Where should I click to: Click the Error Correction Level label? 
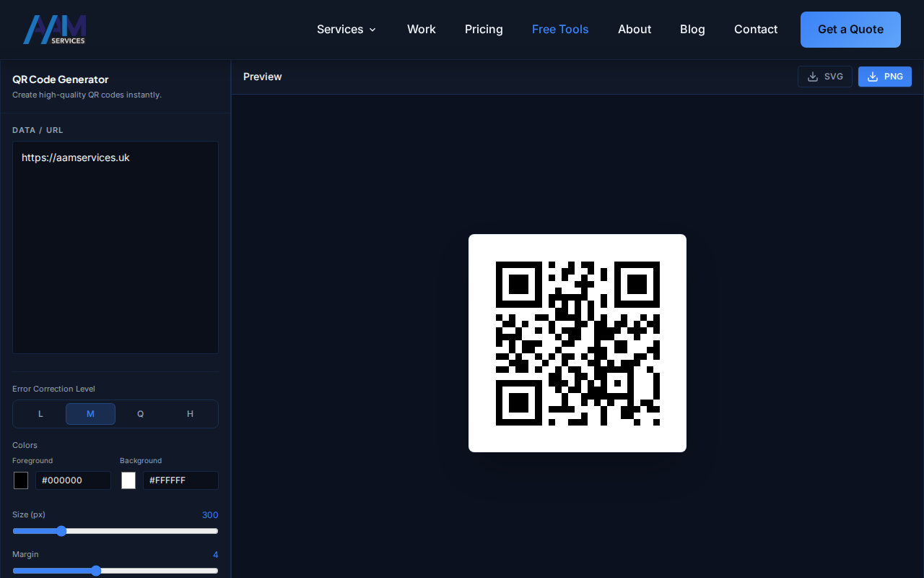(53, 389)
